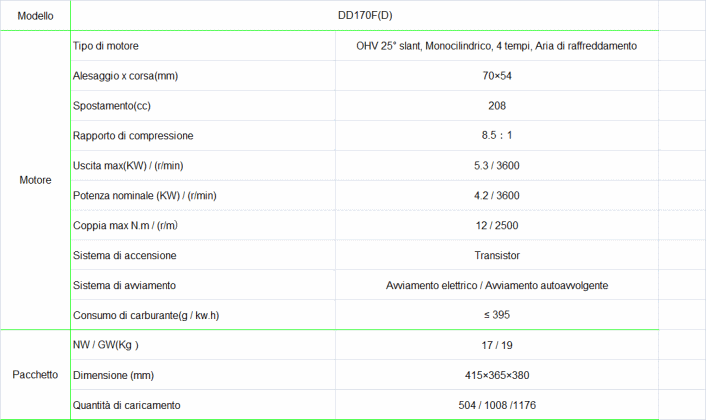This screenshot has height=420, width=706.
Task: Select the Potenza nominale row label
Action: coord(145,196)
